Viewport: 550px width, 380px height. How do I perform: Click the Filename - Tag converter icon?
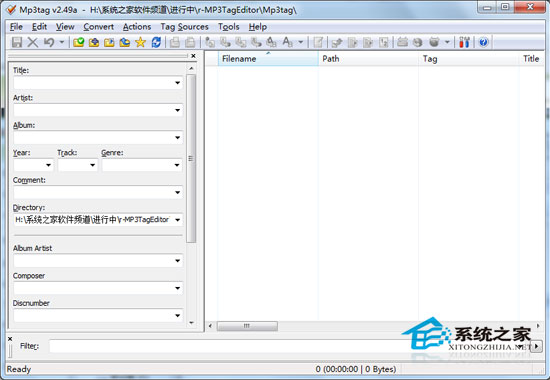tap(225, 42)
